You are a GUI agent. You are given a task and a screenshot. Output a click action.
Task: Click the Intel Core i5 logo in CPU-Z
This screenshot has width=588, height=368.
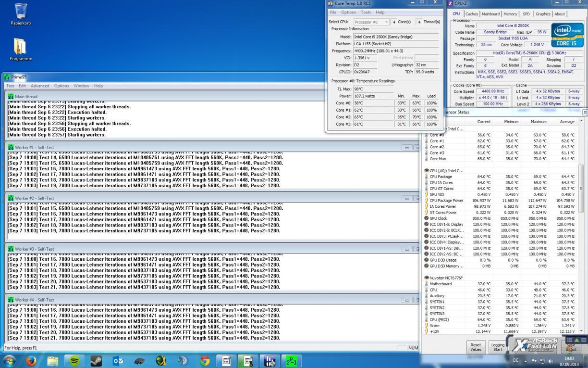tap(567, 35)
